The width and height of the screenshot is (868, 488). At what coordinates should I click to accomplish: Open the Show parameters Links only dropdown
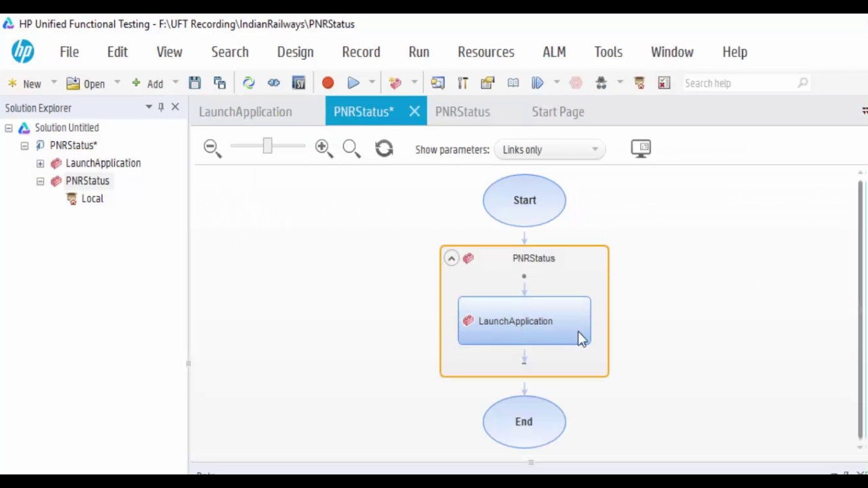550,150
